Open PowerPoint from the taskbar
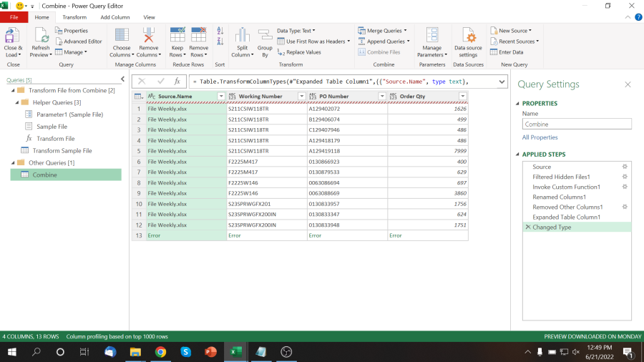The image size is (644, 362). coord(210,352)
